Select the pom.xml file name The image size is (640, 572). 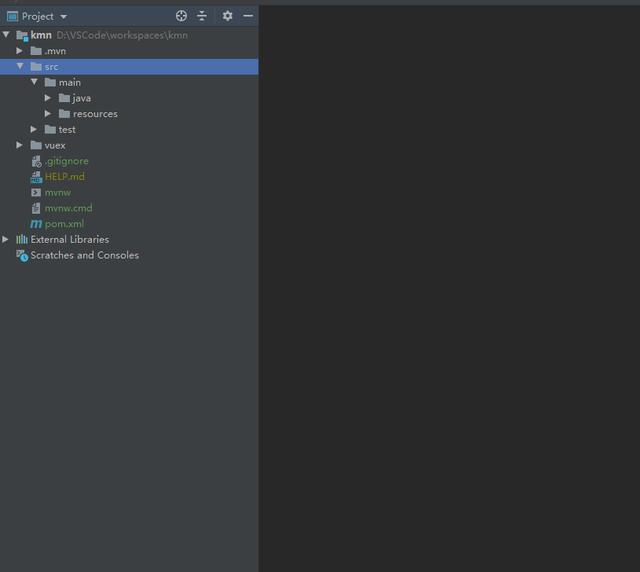click(x=64, y=224)
